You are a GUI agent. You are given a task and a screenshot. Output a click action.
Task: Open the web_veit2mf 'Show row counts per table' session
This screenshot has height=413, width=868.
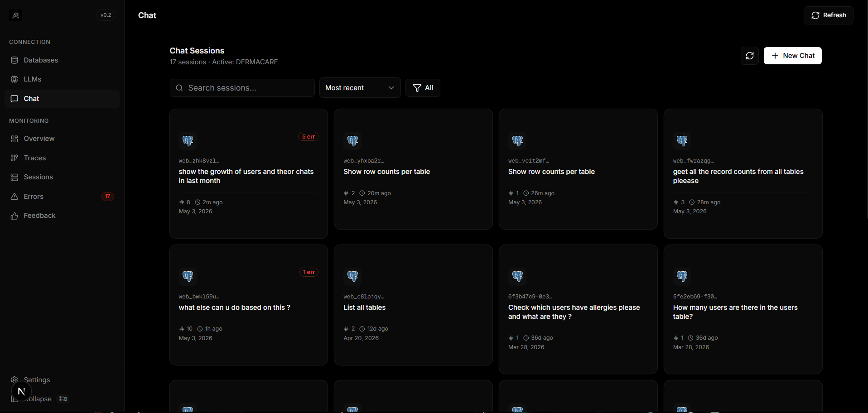(578, 169)
